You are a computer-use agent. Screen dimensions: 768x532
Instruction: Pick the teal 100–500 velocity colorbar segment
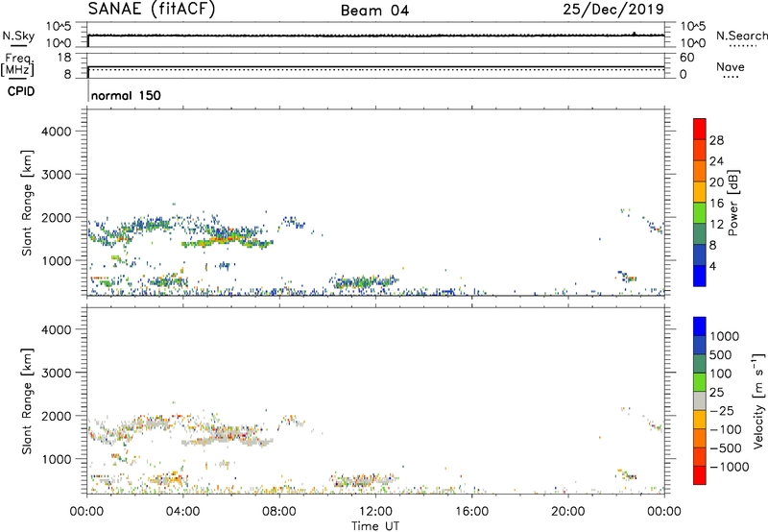pyautogui.click(x=700, y=364)
